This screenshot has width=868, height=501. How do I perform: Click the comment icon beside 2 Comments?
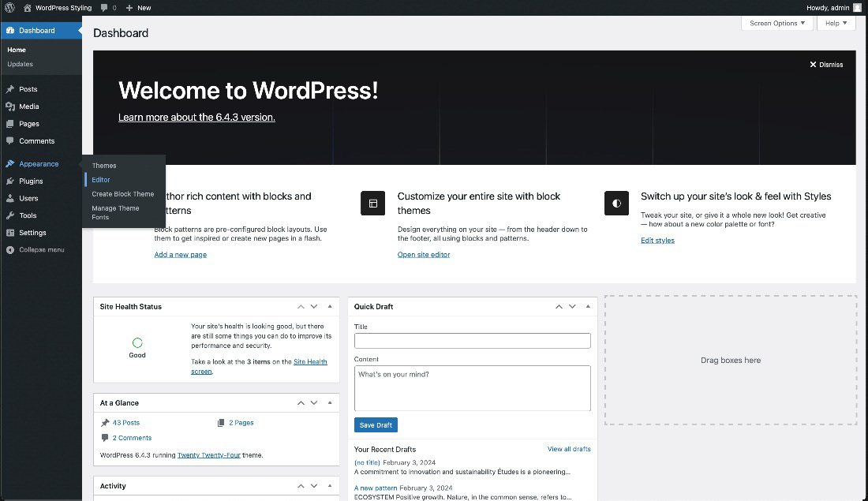point(105,437)
